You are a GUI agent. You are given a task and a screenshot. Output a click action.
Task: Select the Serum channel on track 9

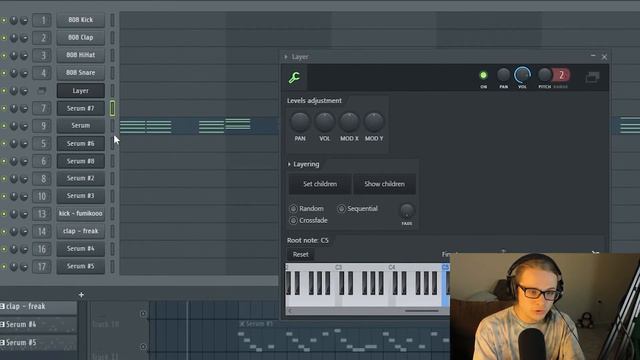click(81, 126)
